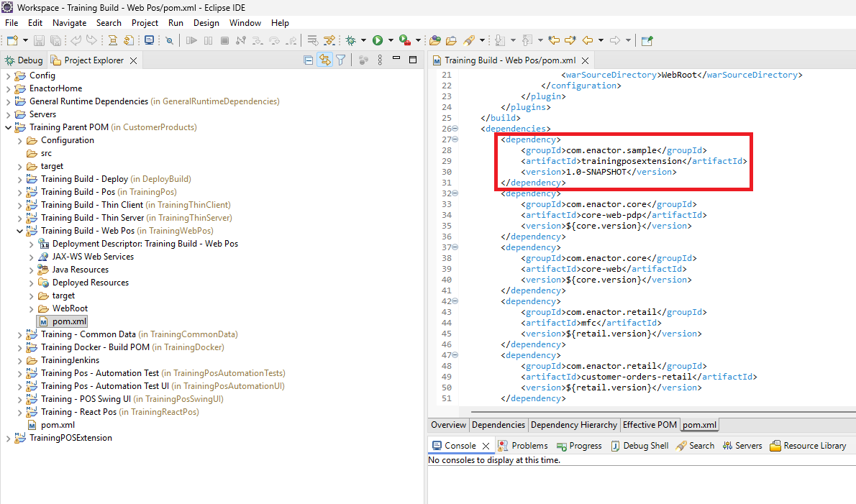Open Project Explorer filter icon

(x=341, y=60)
